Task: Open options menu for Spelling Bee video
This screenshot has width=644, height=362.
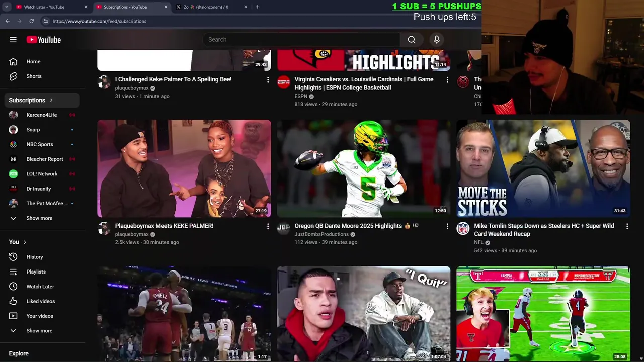Action: point(268,80)
